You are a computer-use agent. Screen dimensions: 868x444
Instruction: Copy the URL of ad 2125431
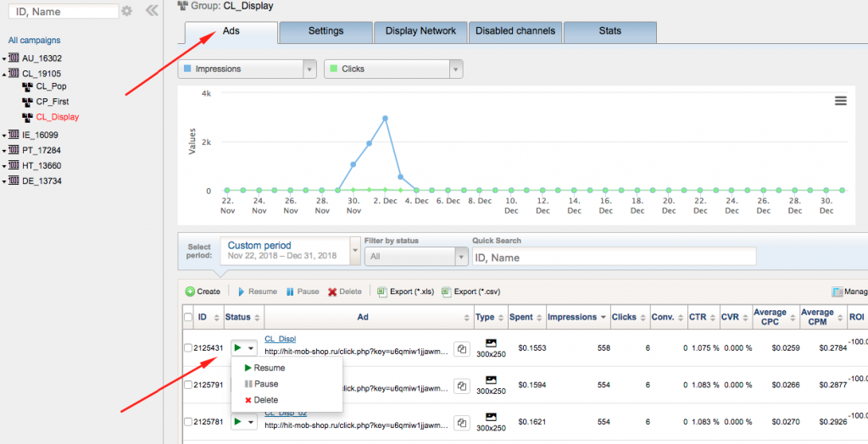[x=462, y=349]
